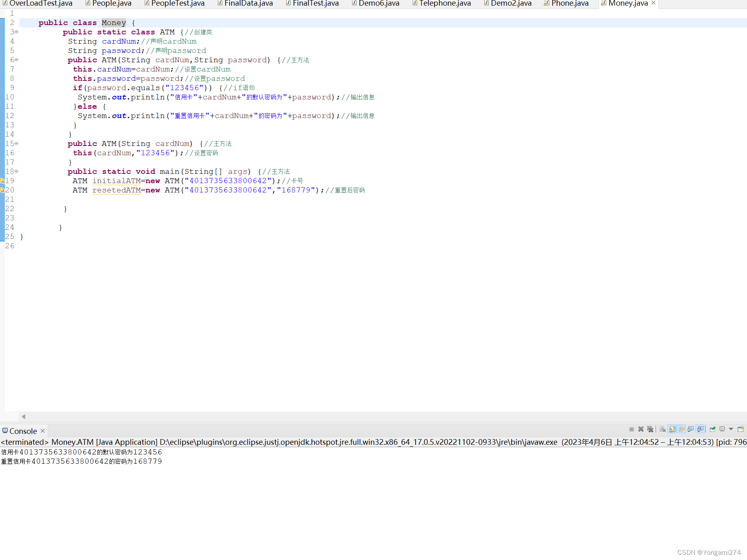Collapse the two-argument constructor fold at line 6
This screenshot has height=560, width=747.
tap(17, 59)
